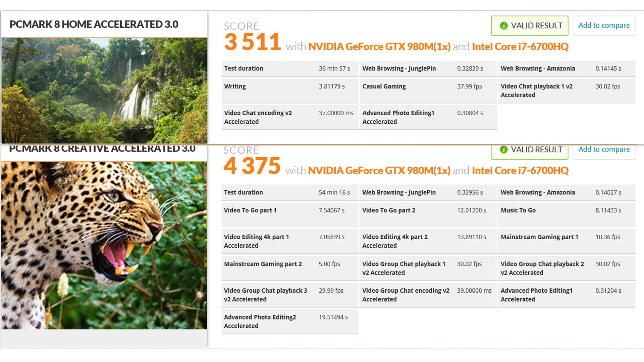Image resolution: width=644 pixels, height=362 pixels.
Task: Click the PCMark 8 Creative Accelerated 3.0 title
Action: click(102, 149)
